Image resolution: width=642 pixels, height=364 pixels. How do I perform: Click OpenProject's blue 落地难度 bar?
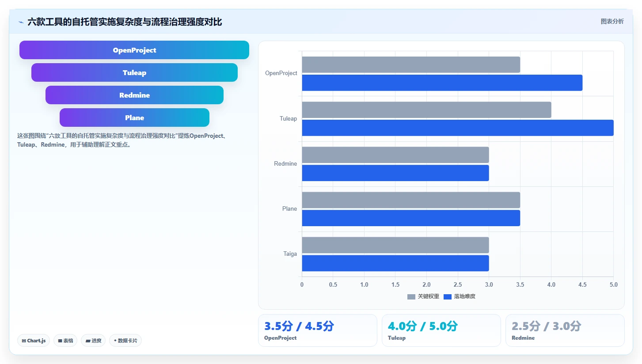[x=442, y=83]
